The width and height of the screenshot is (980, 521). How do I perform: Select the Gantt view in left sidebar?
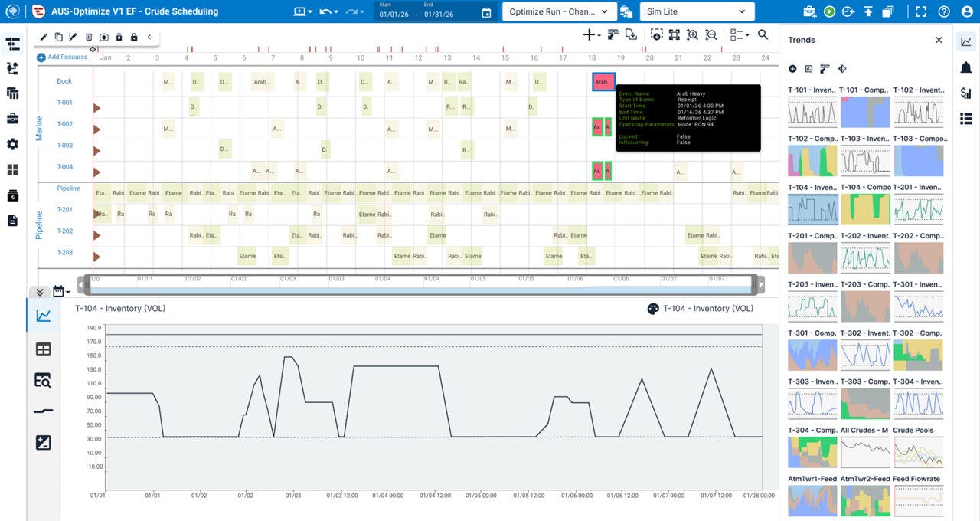(12, 44)
